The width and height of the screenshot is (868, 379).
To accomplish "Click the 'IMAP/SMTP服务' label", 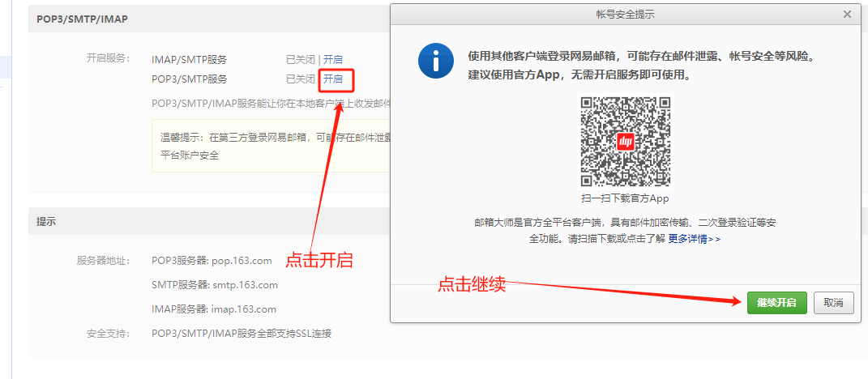I will coord(189,60).
